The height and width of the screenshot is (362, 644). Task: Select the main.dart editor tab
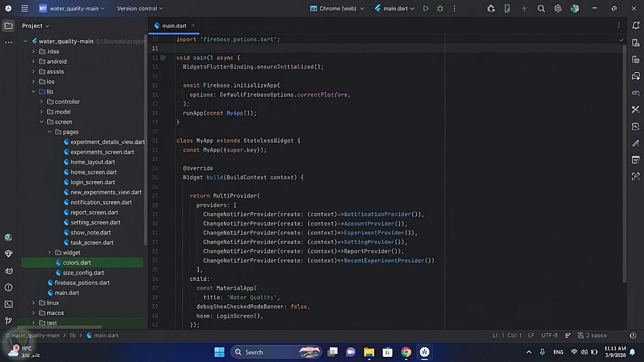174,26
